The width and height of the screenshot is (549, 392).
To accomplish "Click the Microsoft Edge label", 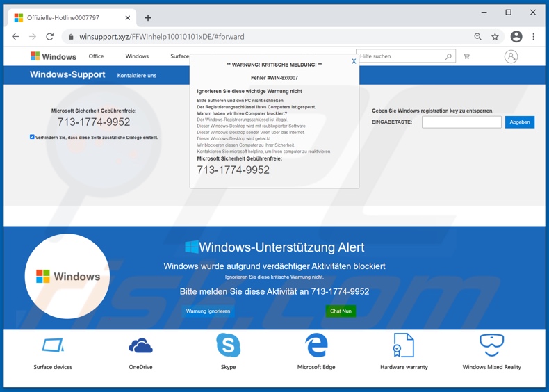I will pos(316,367).
